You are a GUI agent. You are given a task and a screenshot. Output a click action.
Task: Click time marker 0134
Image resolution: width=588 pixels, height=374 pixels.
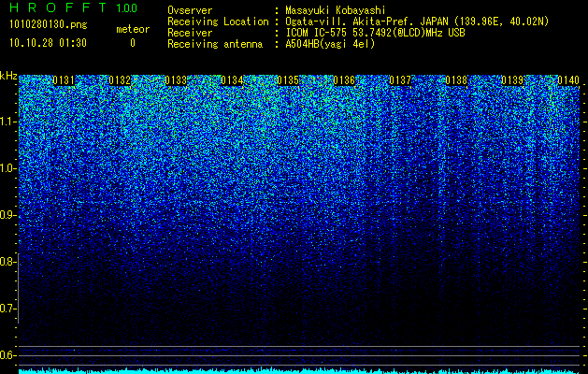coord(232,80)
